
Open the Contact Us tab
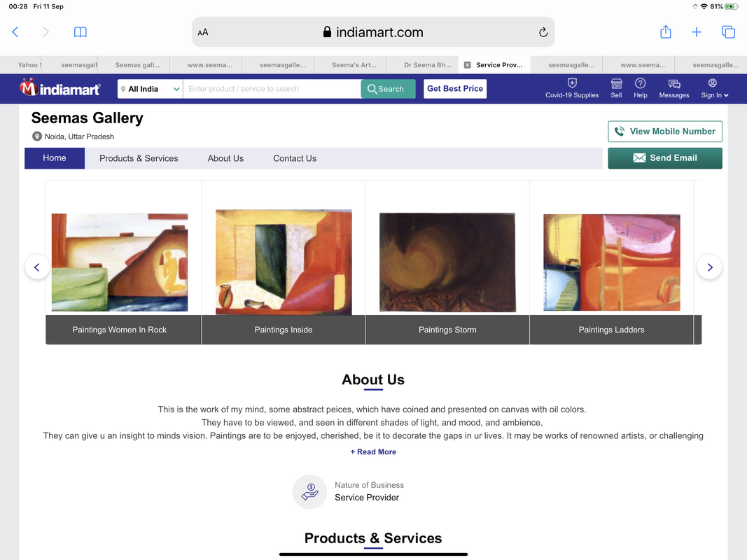[x=295, y=158]
